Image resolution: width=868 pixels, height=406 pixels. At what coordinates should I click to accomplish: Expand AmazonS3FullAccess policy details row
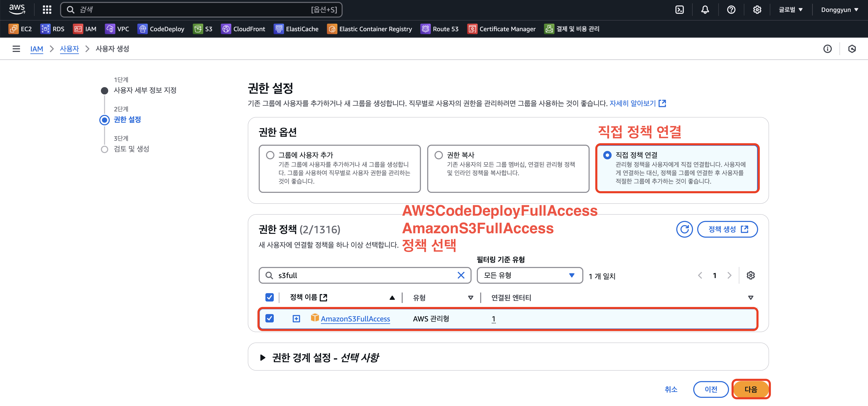(296, 319)
